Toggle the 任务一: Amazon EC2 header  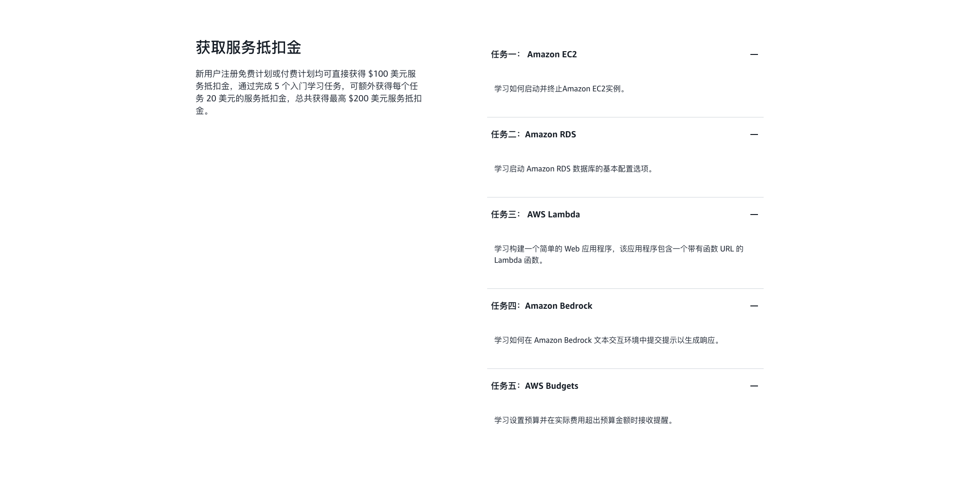click(534, 54)
